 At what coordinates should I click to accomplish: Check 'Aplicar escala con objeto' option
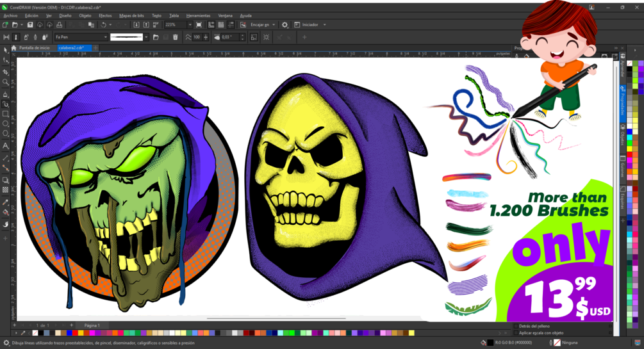516,333
